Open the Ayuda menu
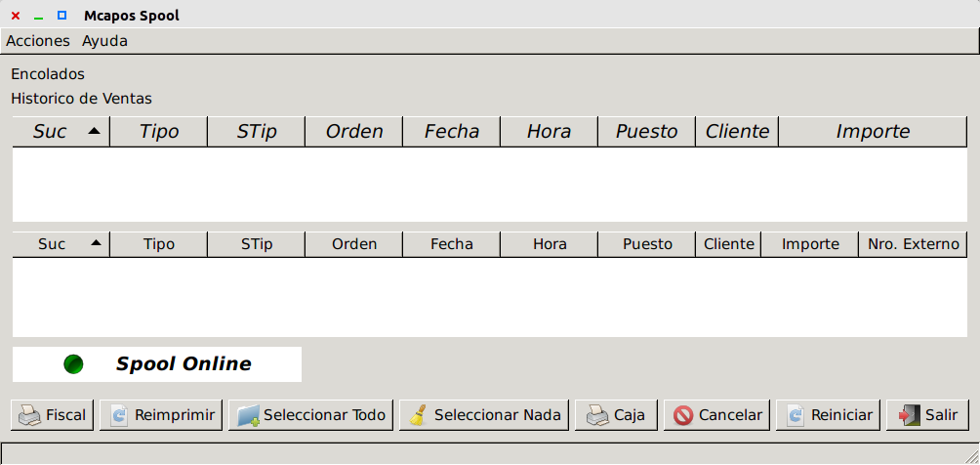The width and height of the screenshot is (980, 465). pos(104,41)
